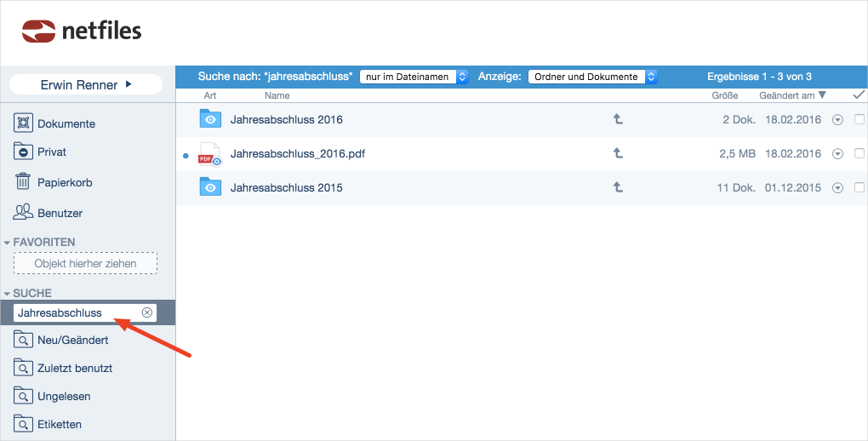Click the Dokumente sidebar icon

tap(23, 123)
